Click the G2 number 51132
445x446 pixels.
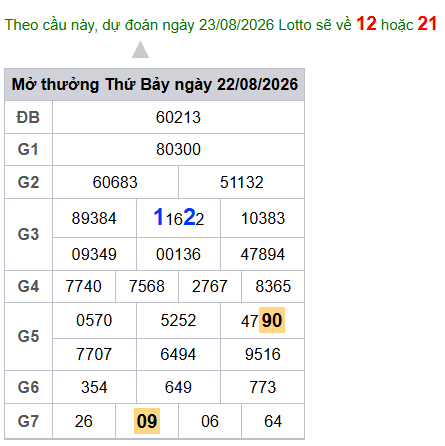click(x=242, y=182)
